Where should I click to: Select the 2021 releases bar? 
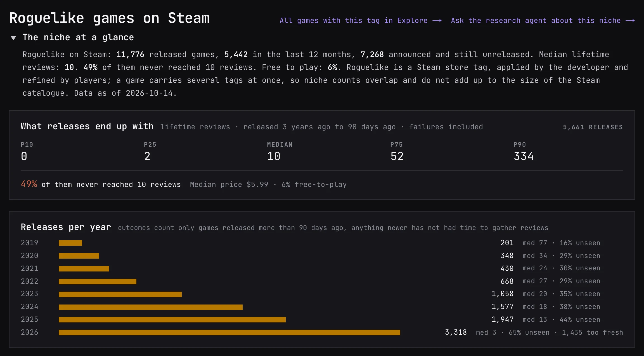tap(84, 269)
